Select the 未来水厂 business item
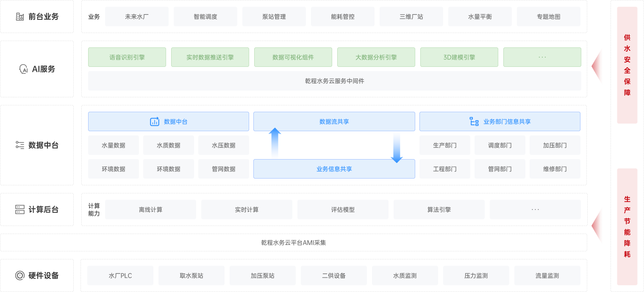Viewport: 644px width, 292px height. [136, 17]
